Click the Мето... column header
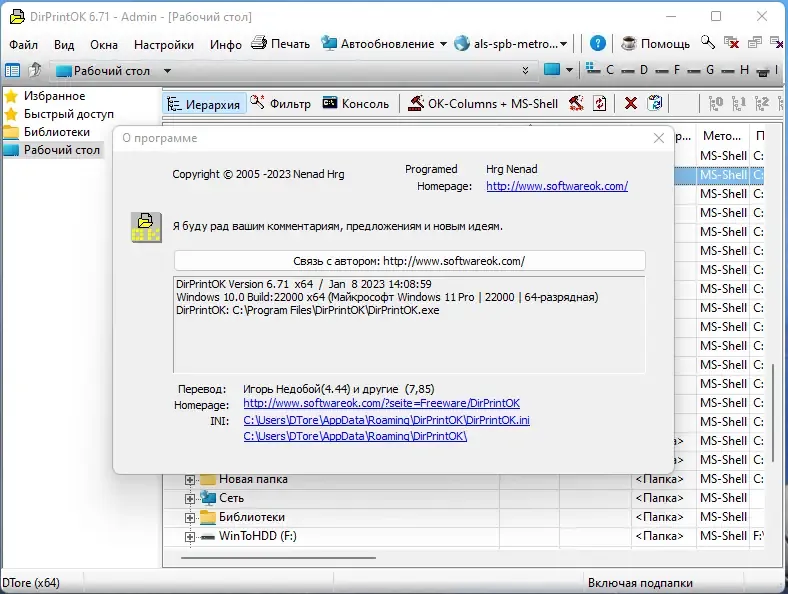The width and height of the screenshot is (788, 594). pos(722,136)
